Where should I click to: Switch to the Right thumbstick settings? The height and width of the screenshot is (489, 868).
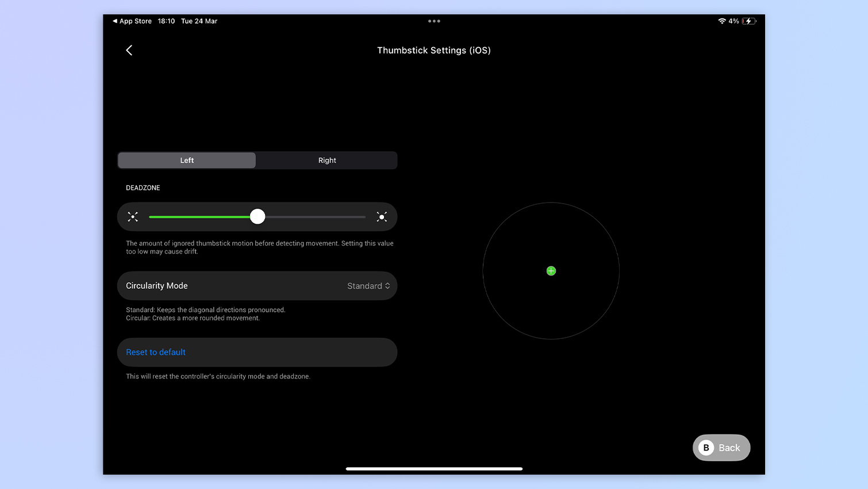[x=327, y=160]
